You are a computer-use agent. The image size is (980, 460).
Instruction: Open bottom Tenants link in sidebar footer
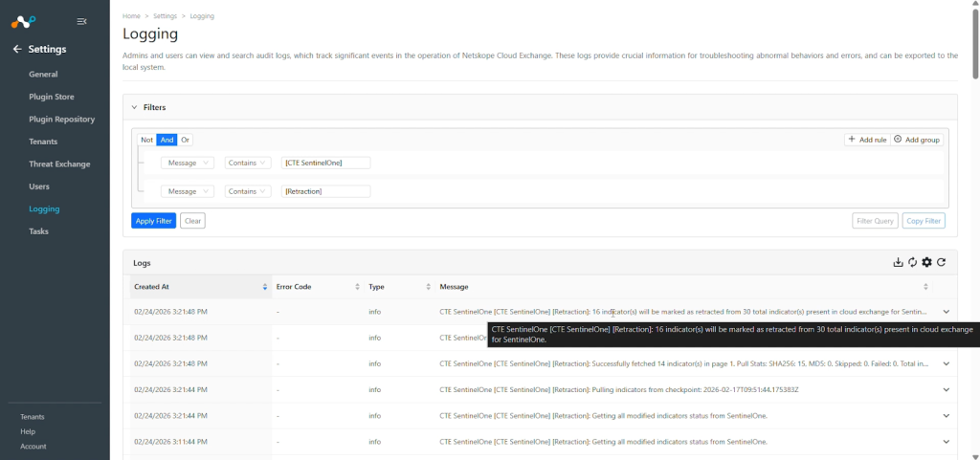pos(33,417)
